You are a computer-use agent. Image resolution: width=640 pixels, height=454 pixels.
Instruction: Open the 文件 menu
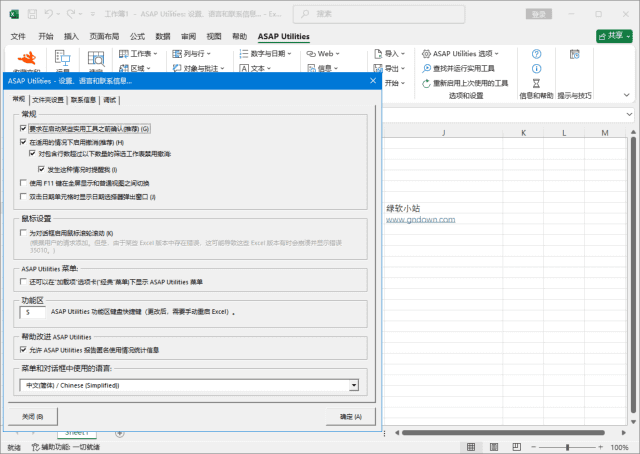click(18, 36)
